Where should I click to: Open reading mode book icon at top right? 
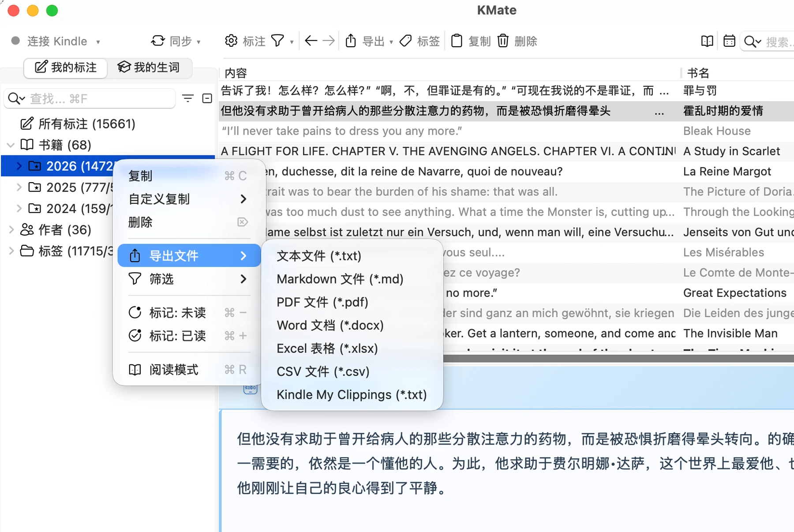click(707, 41)
